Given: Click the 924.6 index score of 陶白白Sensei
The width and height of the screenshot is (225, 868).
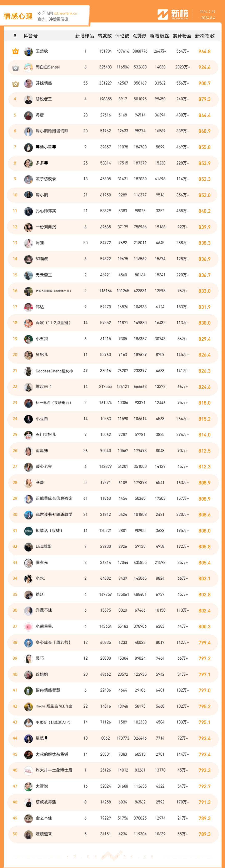Looking at the screenshot, I should coord(205,67).
